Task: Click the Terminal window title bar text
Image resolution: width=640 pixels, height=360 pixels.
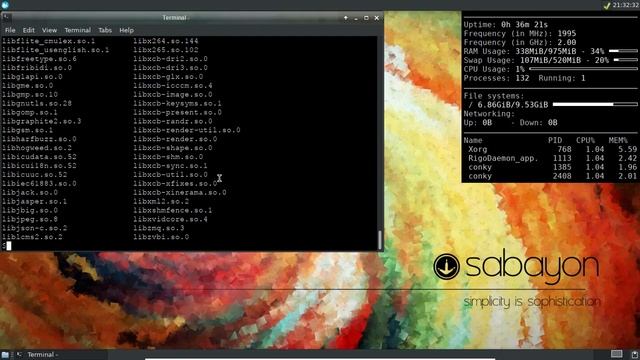Action: tap(175, 18)
